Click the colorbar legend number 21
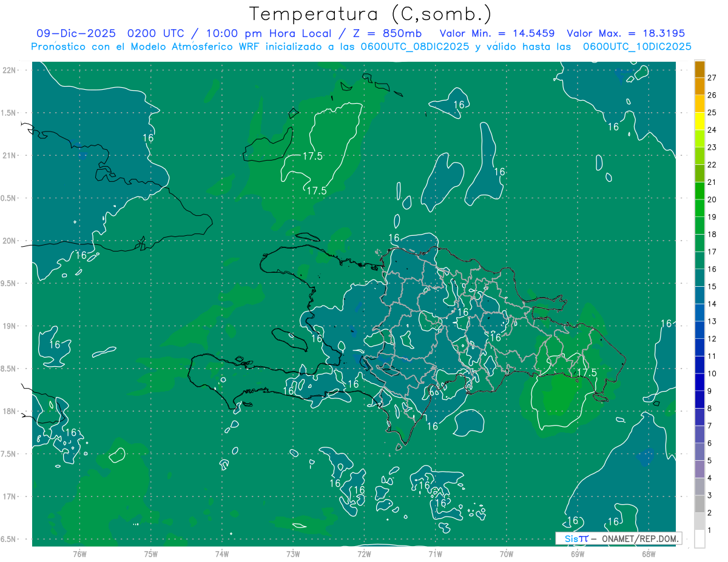This screenshot has height=562, width=728. coord(712,182)
